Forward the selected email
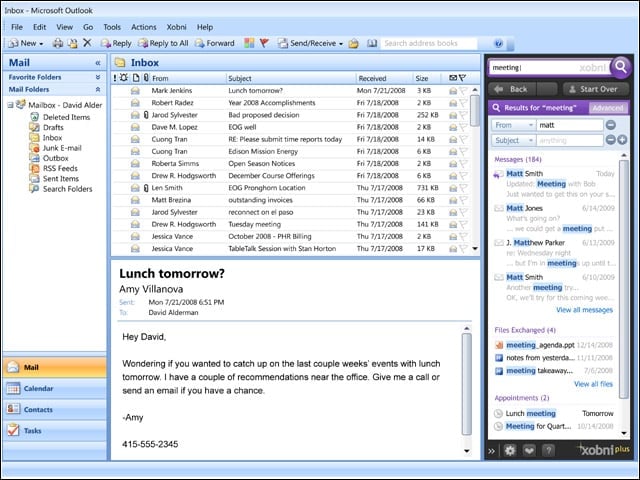This screenshot has width=640, height=480. (215, 43)
